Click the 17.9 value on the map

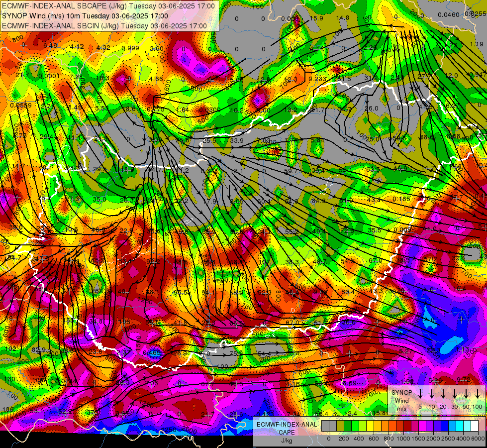(x=209, y=201)
